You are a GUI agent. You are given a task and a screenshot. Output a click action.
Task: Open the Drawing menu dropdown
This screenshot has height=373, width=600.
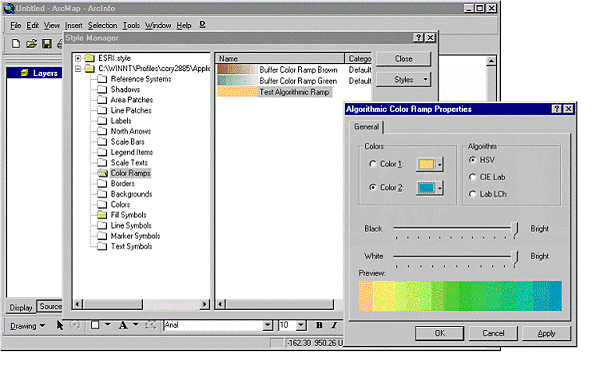pyautogui.click(x=28, y=326)
